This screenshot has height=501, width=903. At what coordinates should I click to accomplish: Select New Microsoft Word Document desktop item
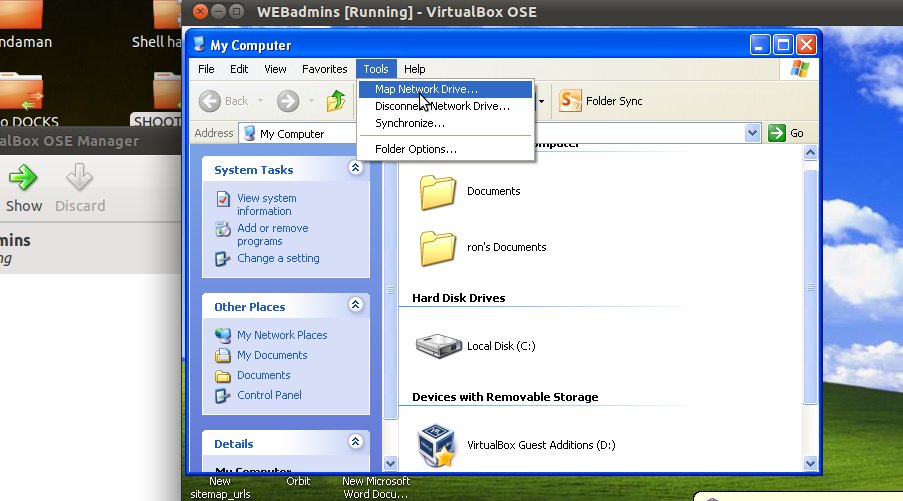point(375,487)
